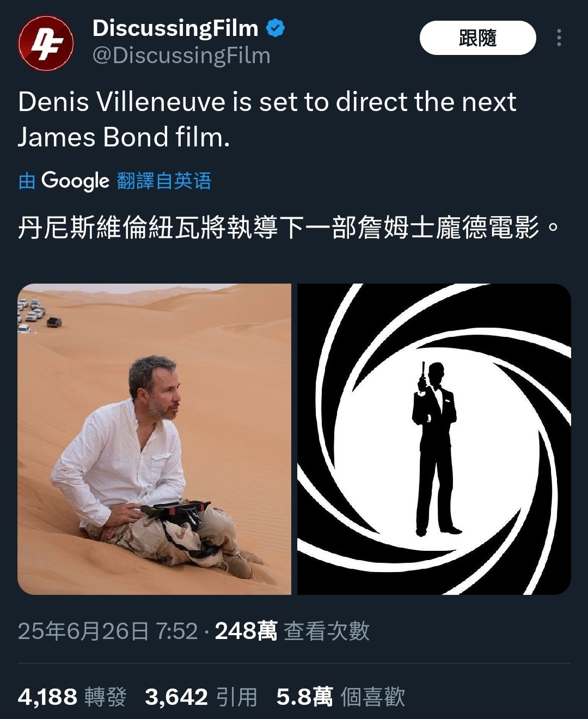The height and width of the screenshot is (719, 588).
Task: View the 248萬 查看次數 view count
Action: click(292, 631)
